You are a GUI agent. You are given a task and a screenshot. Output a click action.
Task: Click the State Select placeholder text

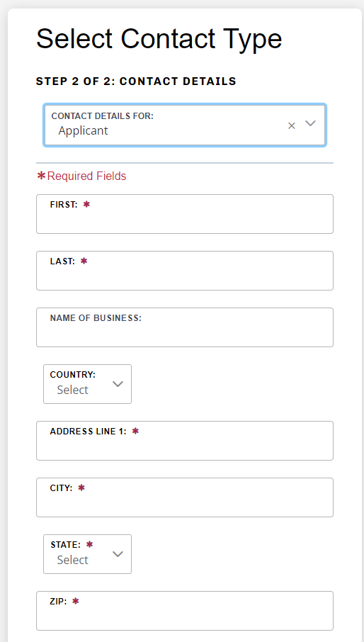(x=73, y=560)
